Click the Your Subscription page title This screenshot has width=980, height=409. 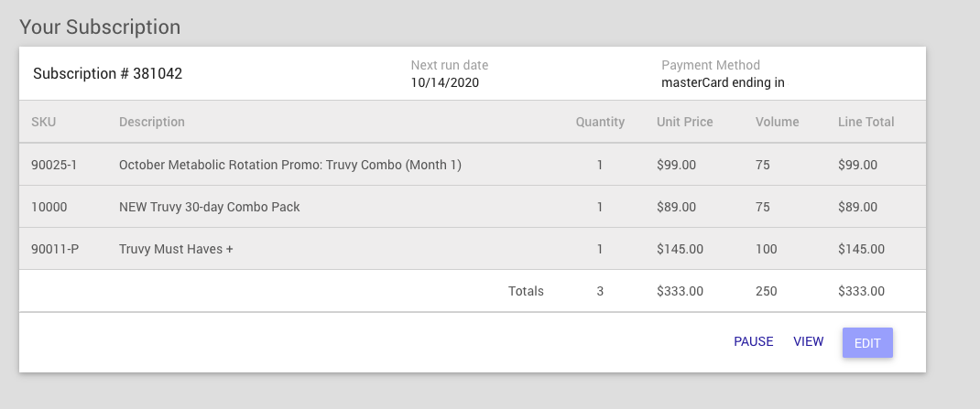100,27
